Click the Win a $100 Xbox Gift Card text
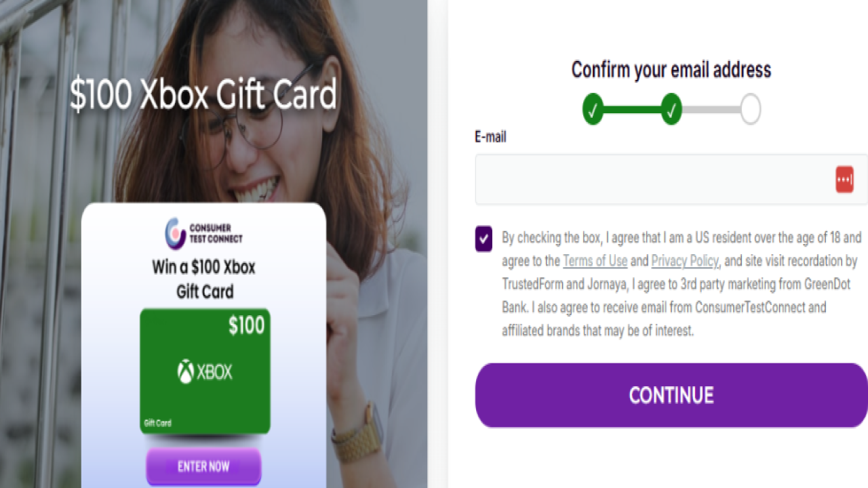 tap(204, 279)
